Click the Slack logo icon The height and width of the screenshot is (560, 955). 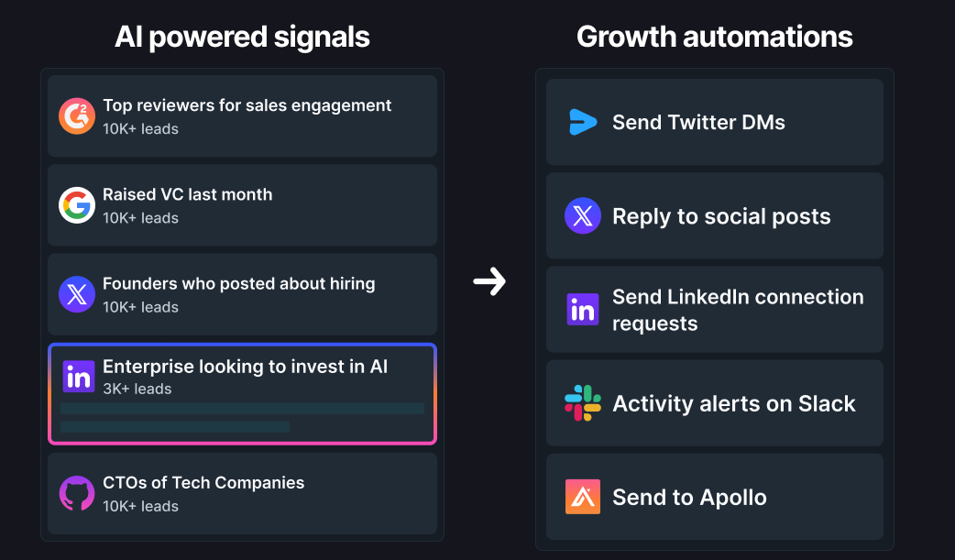(583, 403)
